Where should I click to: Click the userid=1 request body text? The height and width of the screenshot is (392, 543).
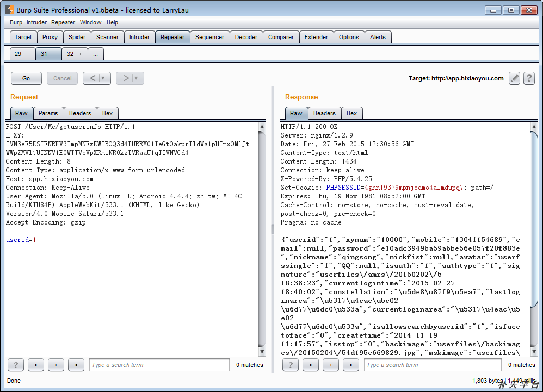21,240
